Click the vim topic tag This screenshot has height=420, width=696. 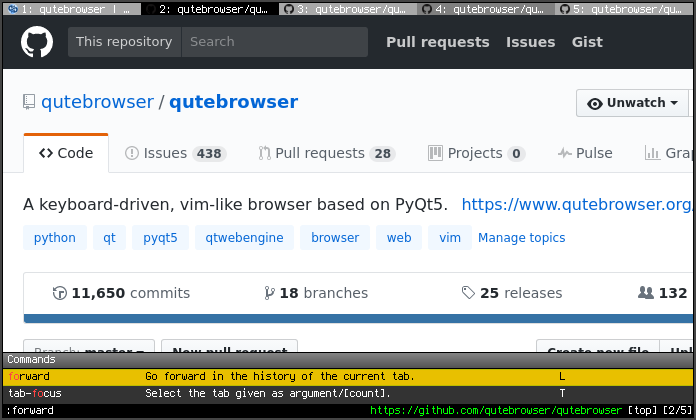[450, 238]
